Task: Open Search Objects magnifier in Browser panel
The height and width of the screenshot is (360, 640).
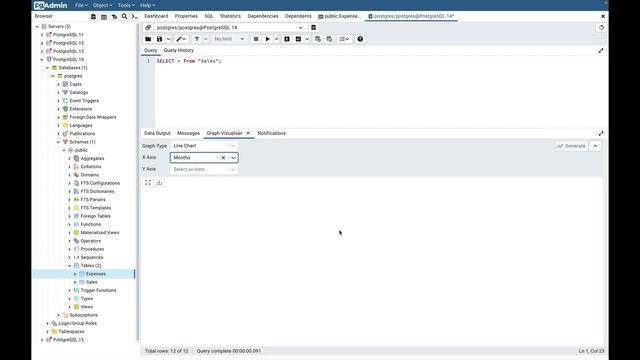Action: click(x=124, y=16)
